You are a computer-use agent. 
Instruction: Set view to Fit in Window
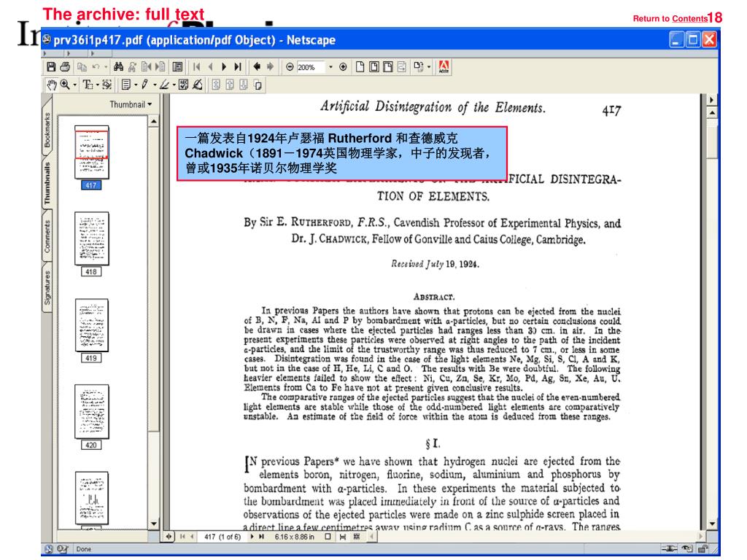click(374, 67)
